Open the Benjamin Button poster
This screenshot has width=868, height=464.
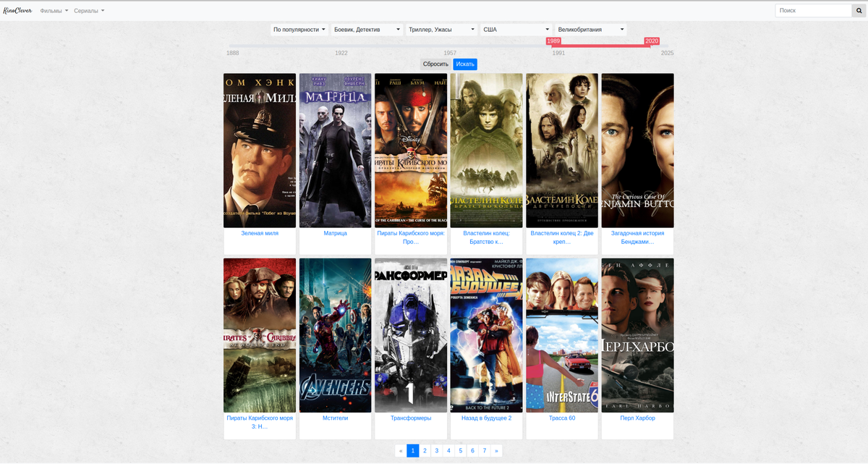coord(637,151)
